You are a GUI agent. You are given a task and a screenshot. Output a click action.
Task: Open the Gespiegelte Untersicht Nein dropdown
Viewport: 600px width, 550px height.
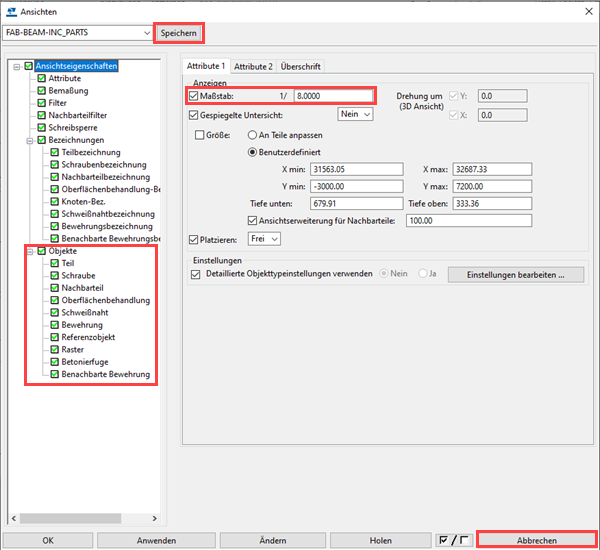coord(355,115)
